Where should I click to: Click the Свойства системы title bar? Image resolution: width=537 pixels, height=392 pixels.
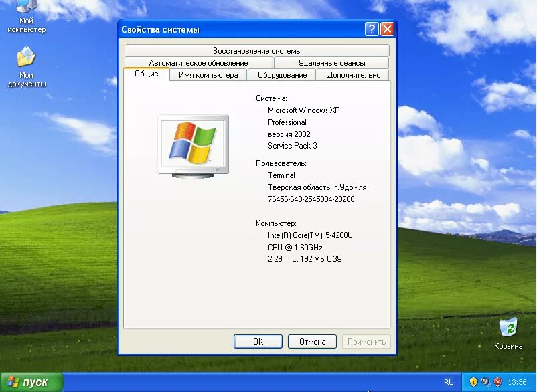point(241,29)
